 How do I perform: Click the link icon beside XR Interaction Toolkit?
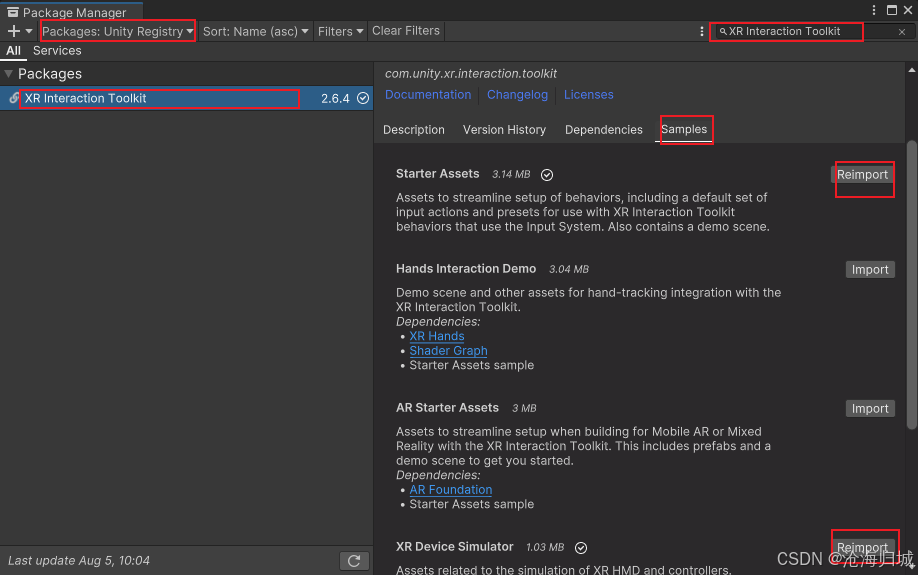coord(13,98)
